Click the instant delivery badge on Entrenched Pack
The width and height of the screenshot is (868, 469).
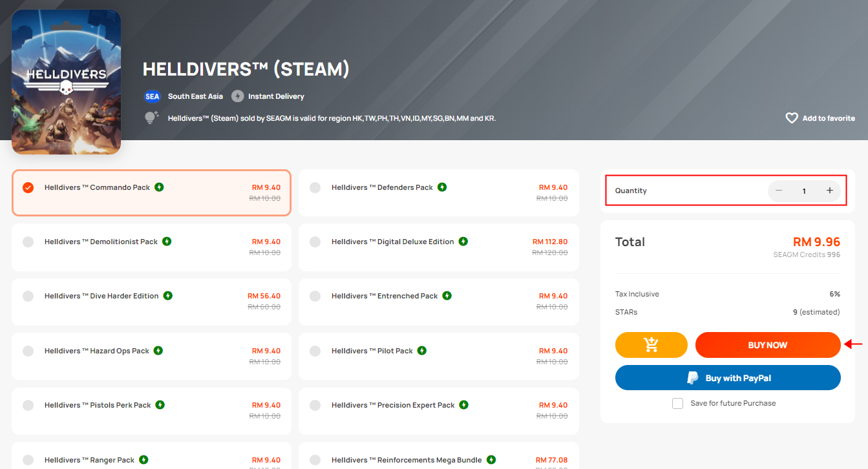[447, 296]
